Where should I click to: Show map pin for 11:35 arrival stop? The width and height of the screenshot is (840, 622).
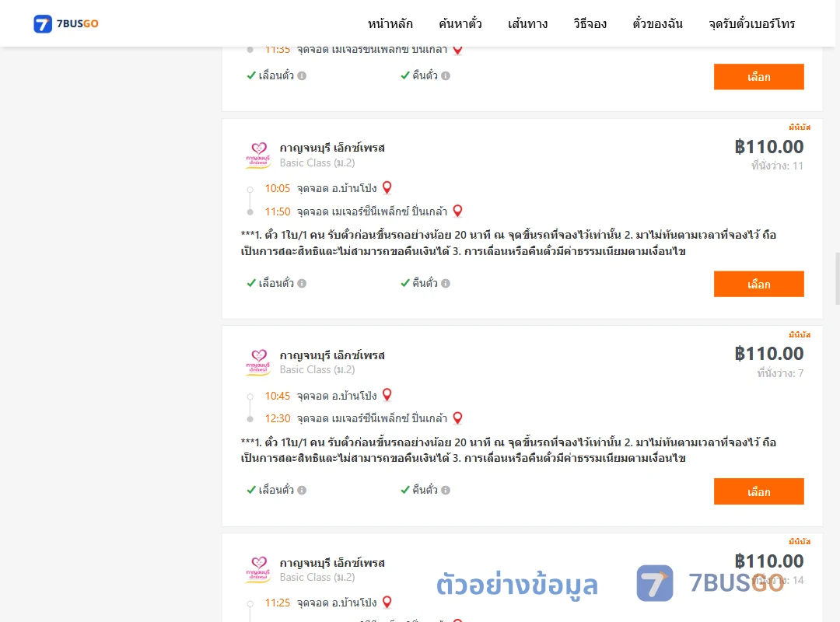pyautogui.click(x=457, y=50)
